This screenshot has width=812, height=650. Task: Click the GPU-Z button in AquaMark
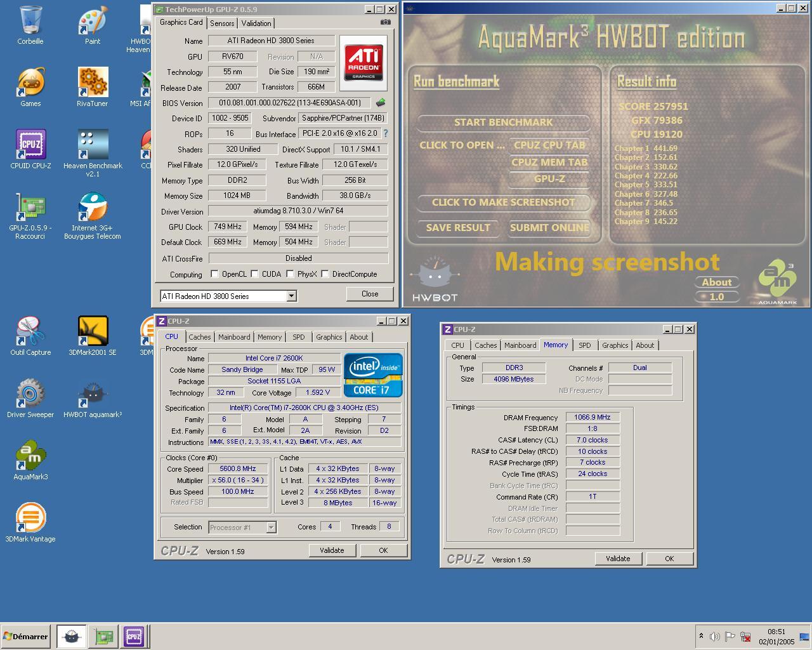[549, 178]
